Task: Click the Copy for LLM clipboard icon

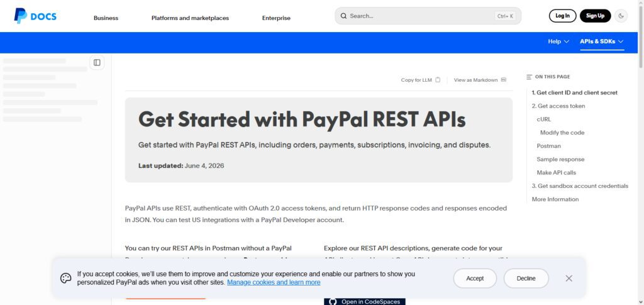Action: [438, 80]
